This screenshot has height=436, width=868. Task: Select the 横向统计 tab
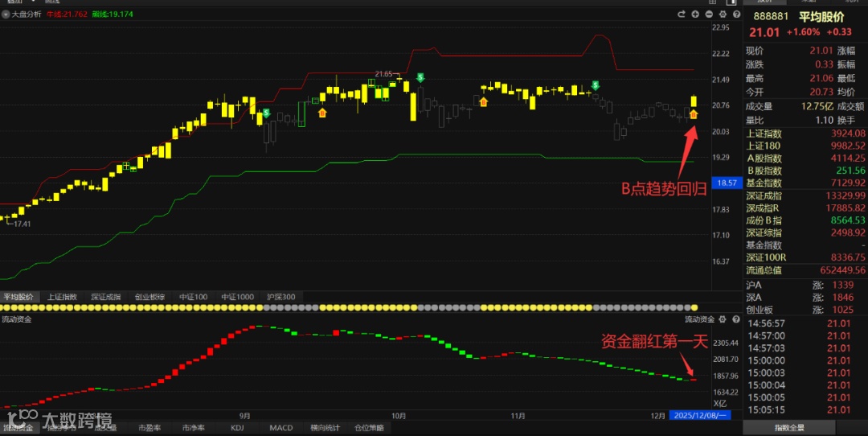point(325,428)
